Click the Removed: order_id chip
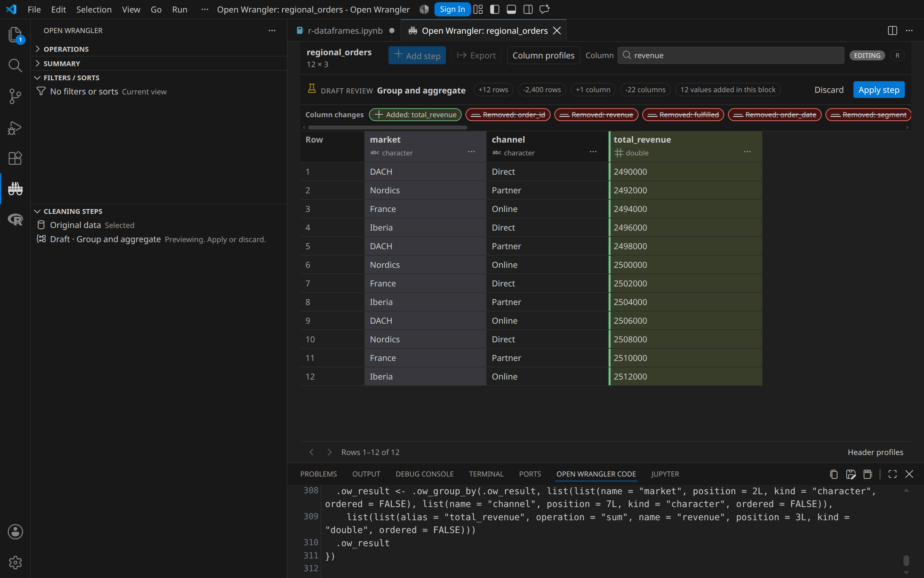Image resolution: width=924 pixels, height=578 pixels. [x=508, y=115]
